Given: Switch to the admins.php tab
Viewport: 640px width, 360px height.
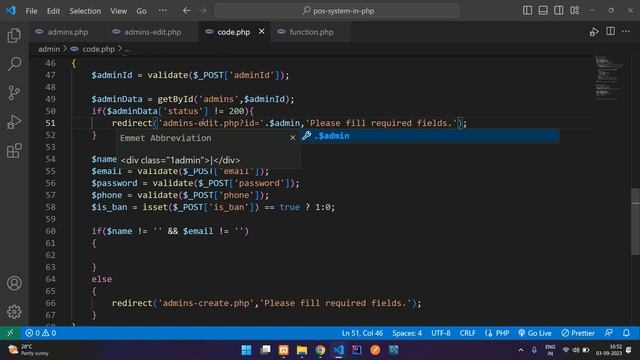Looking at the screenshot, I should pyautogui.click(x=67, y=32).
